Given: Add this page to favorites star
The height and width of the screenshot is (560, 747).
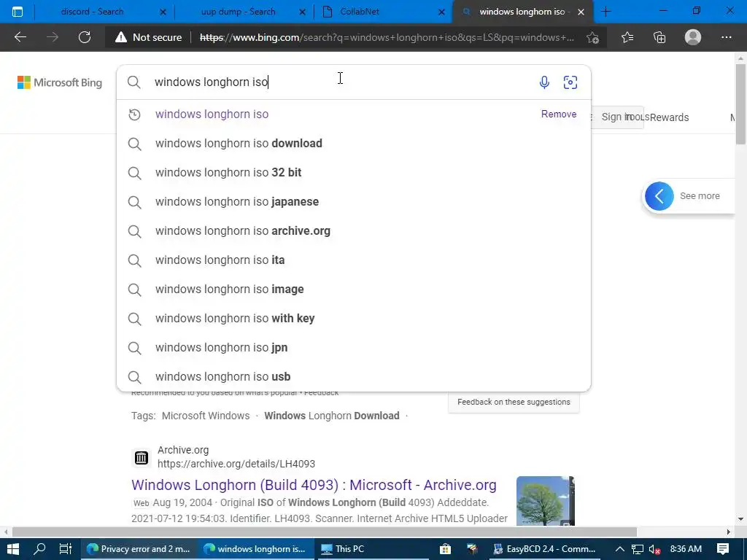Looking at the screenshot, I should [592, 37].
